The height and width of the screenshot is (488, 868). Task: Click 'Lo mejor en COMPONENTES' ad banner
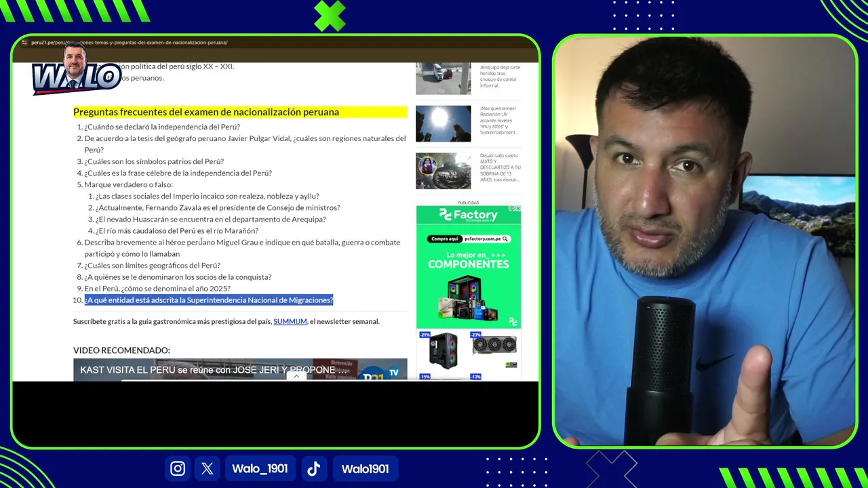click(x=469, y=260)
